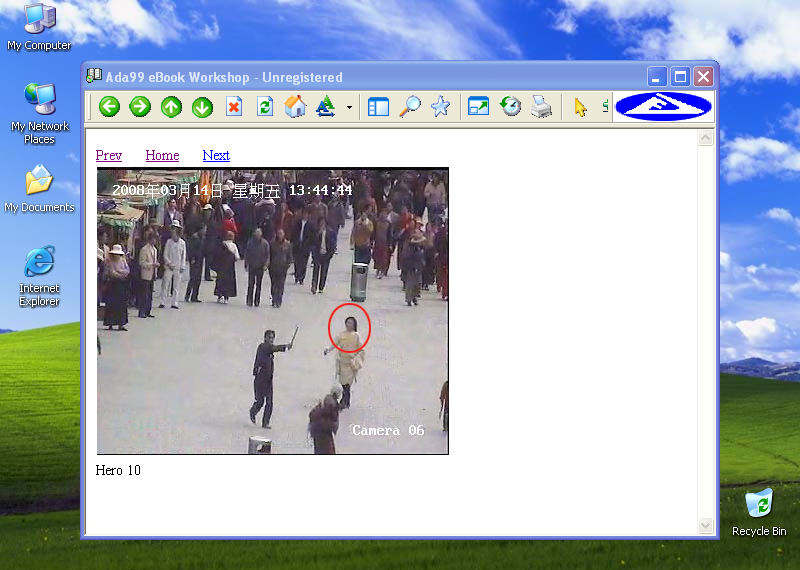Viewport: 800px width, 570px height.
Task: Follow the Next link
Action: click(x=216, y=155)
